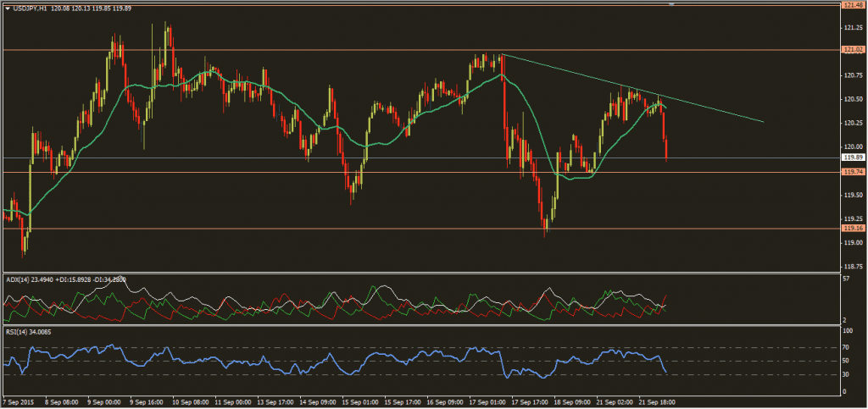
Task: Click the 7 Sep 2015 date label
Action: [x=17, y=402]
